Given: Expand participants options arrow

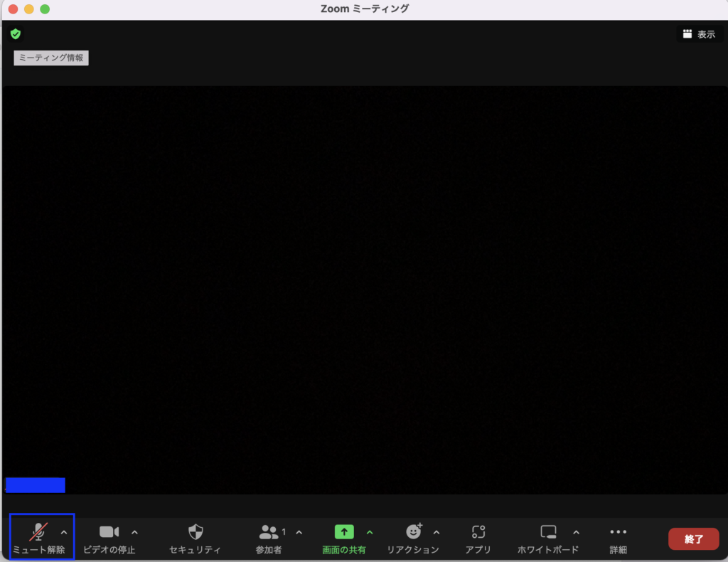Looking at the screenshot, I should pyautogui.click(x=299, y=532).
